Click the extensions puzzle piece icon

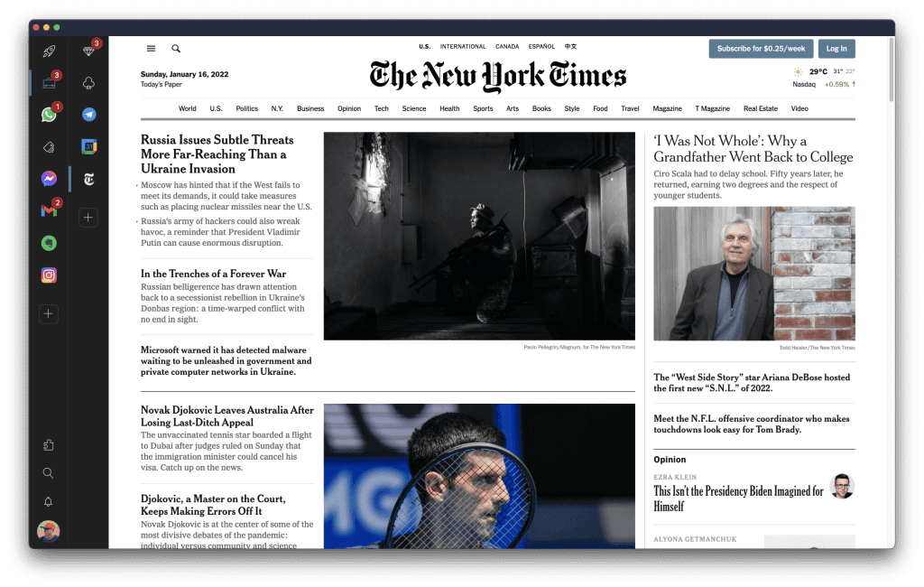click(49, 444)
